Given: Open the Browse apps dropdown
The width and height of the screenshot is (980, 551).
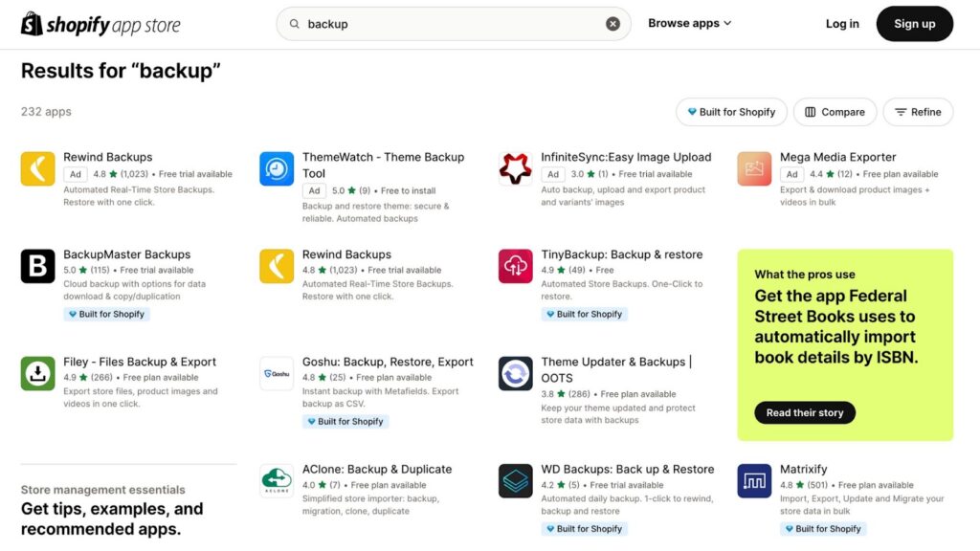Looking at the screenshot, I should pyautogui.click(x=689, y=23).
